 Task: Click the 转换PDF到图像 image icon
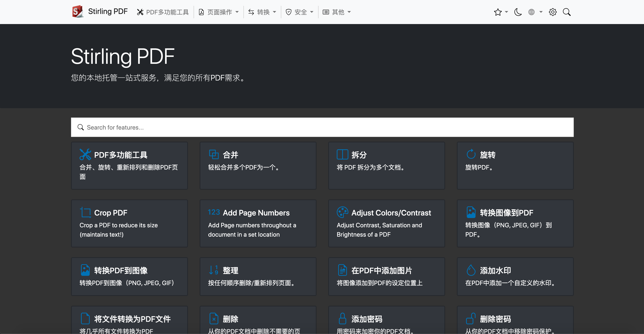85,270
